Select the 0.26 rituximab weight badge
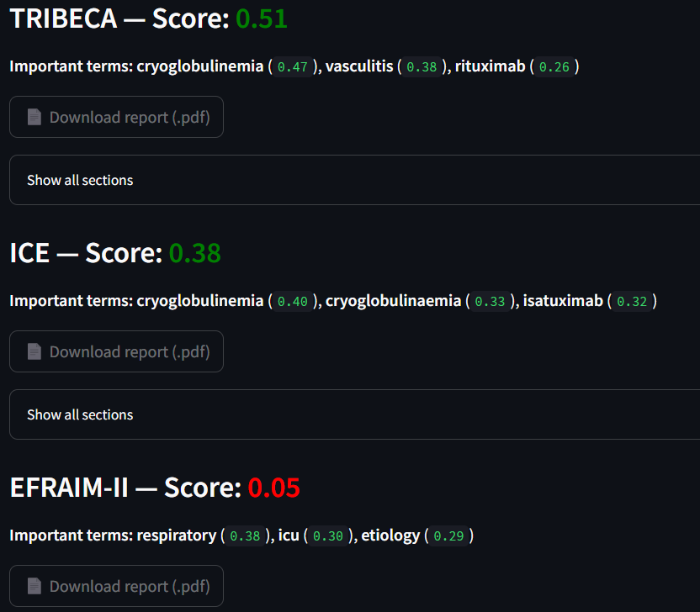The image size is (700, 612). pyautogui.click(x=554, y=66)
